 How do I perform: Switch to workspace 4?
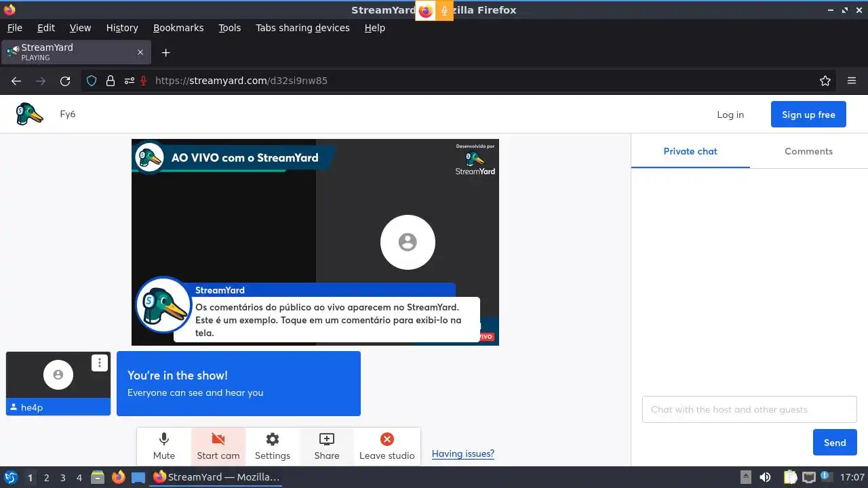[79, 477]
